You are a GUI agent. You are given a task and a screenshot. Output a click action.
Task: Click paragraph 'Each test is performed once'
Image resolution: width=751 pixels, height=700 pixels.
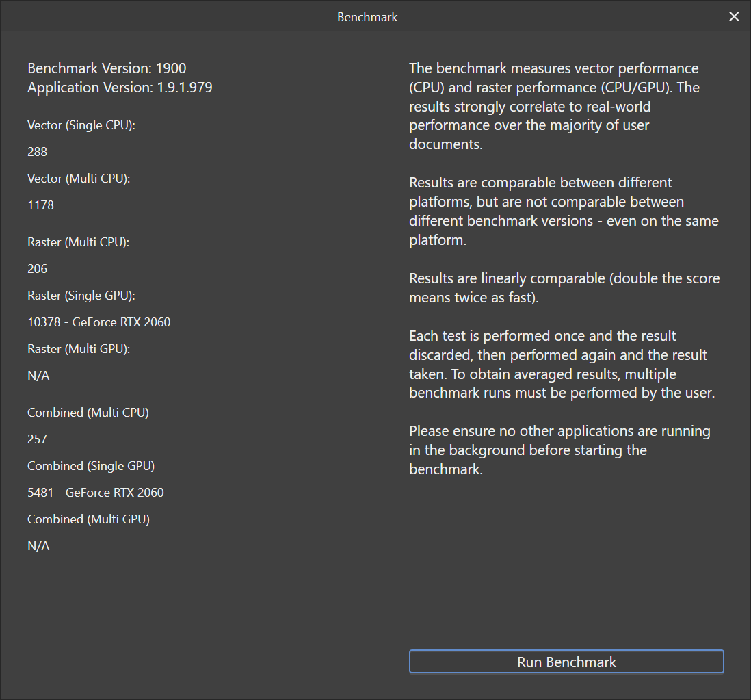coord(562,364)
